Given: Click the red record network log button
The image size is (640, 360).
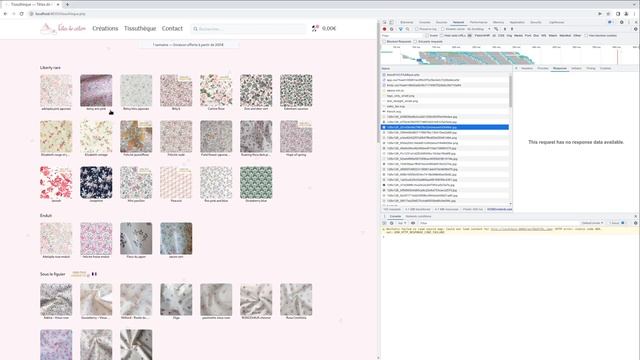Looking at the screenshot, I should coord(384,29).
